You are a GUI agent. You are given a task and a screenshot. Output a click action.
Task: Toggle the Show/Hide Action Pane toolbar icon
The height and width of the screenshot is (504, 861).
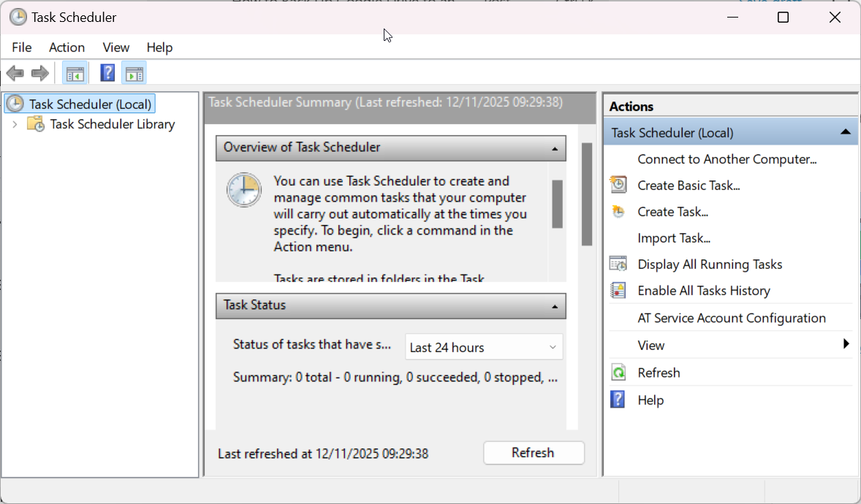tap(134, 73)
